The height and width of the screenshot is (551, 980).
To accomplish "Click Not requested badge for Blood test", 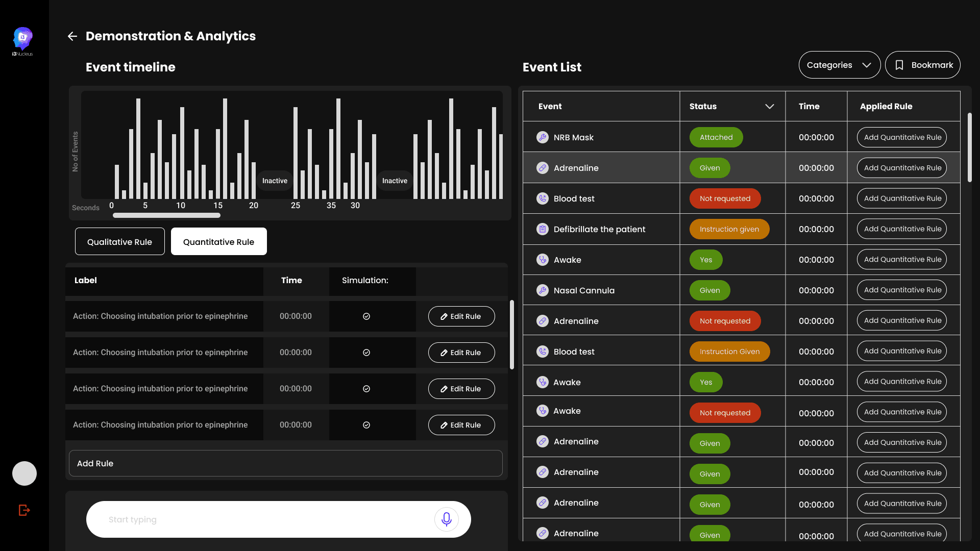I will pos(725,198).
